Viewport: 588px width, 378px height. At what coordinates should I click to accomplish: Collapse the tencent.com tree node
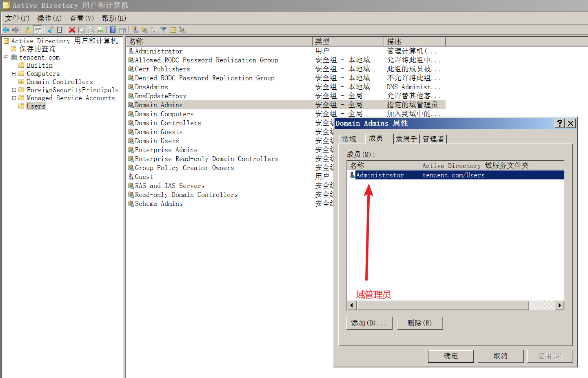coord(7,57)
